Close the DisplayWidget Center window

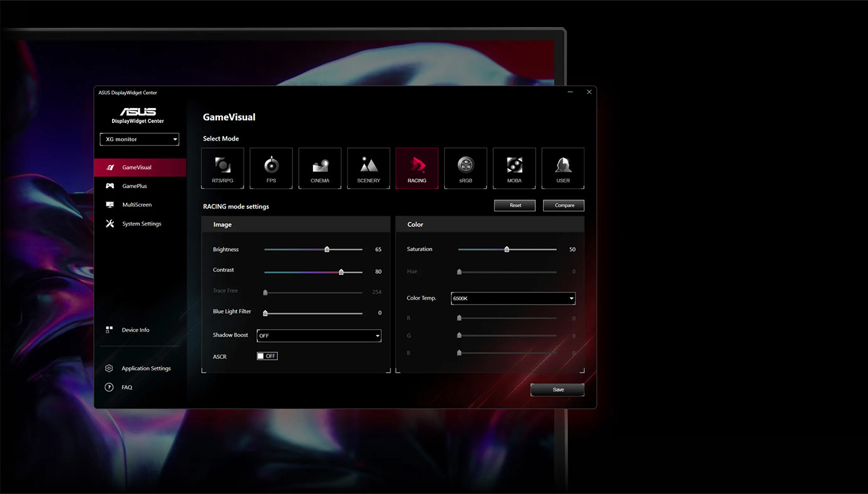point(589,92)
